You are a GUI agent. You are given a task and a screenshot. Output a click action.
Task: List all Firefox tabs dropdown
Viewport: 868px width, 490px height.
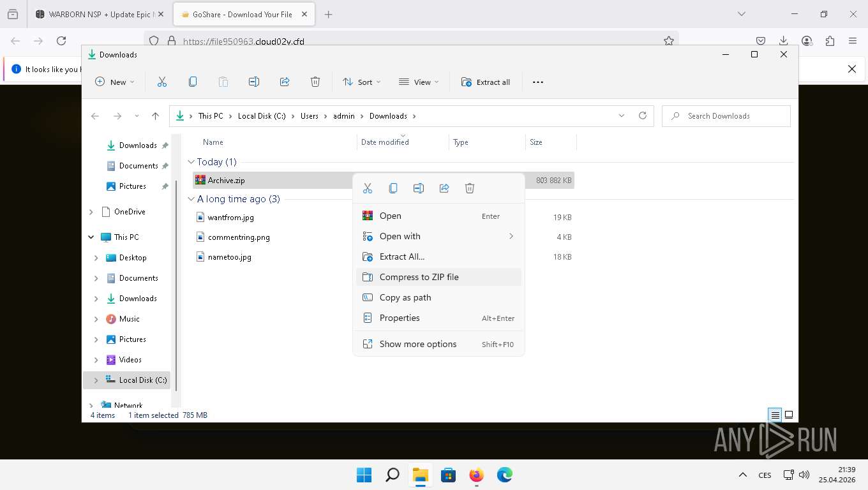click(741, 14)
